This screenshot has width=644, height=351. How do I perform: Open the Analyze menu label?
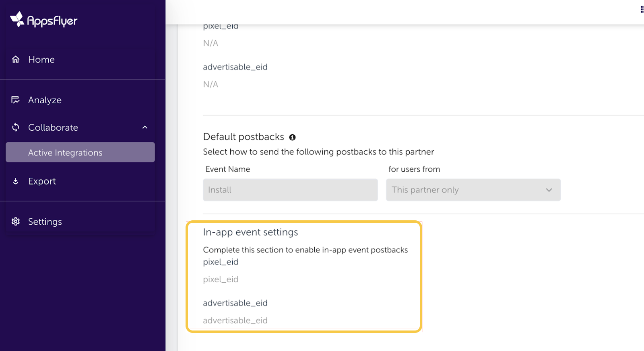[x=45, y=100]
